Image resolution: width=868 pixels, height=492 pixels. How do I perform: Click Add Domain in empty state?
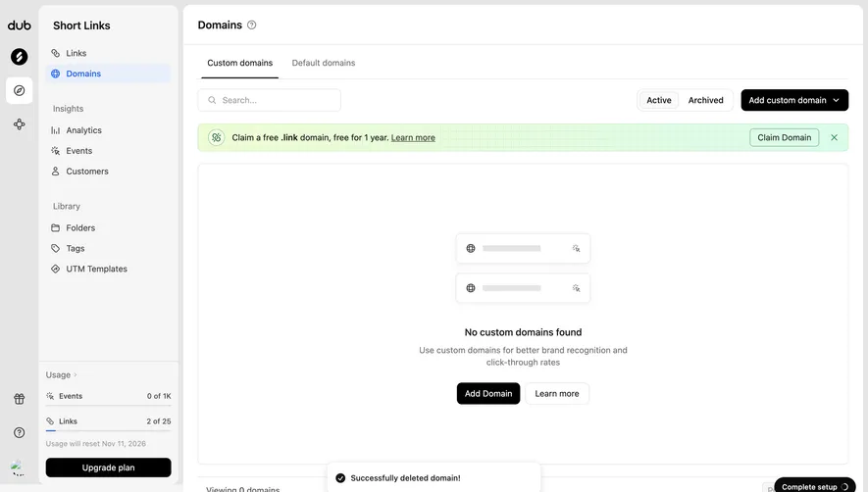tap(488, 393)
